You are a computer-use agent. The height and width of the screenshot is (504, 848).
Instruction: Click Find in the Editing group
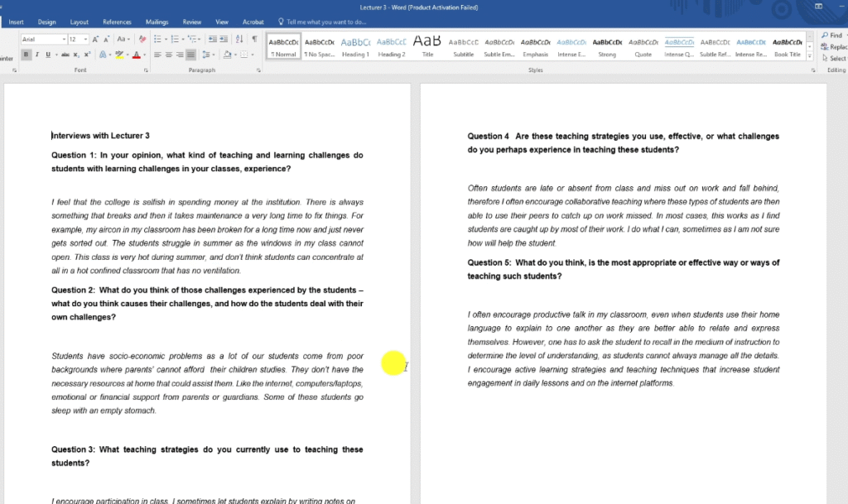coord(832,36)
